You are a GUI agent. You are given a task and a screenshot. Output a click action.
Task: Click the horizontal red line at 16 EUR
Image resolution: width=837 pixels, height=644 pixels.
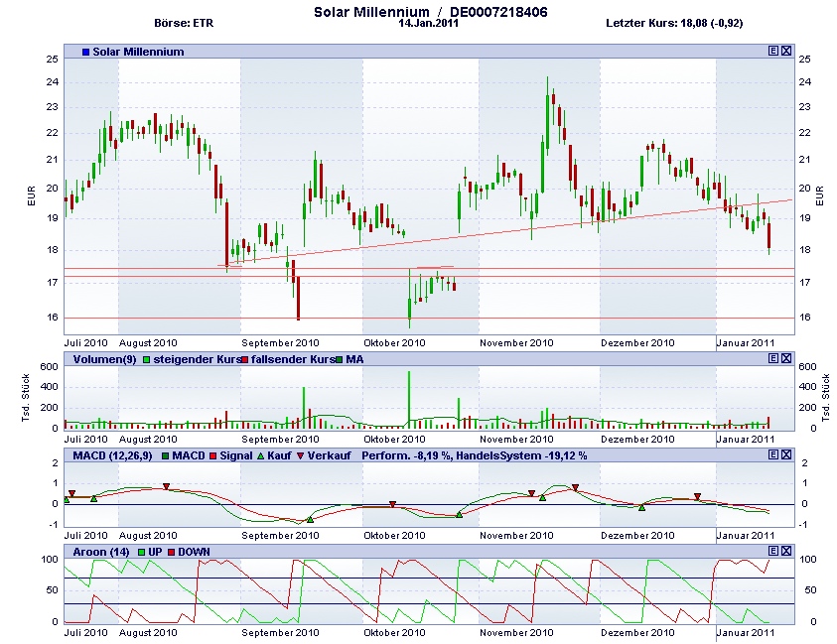[x=429, y=318]
